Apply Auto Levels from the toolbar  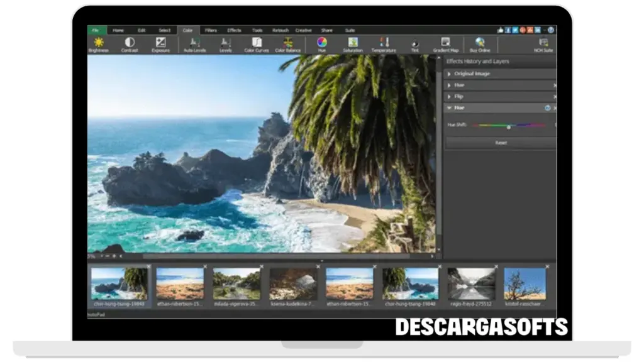click(x=195, y=43)
